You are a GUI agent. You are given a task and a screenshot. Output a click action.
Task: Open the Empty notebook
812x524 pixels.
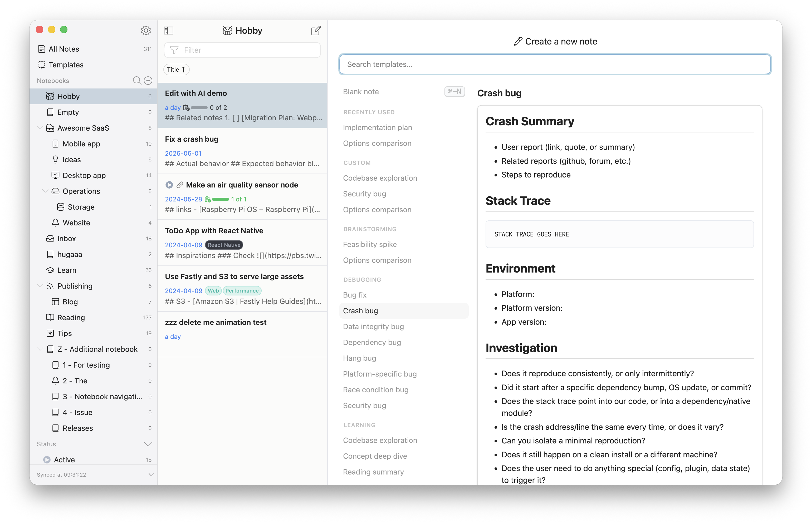[93, 112]
